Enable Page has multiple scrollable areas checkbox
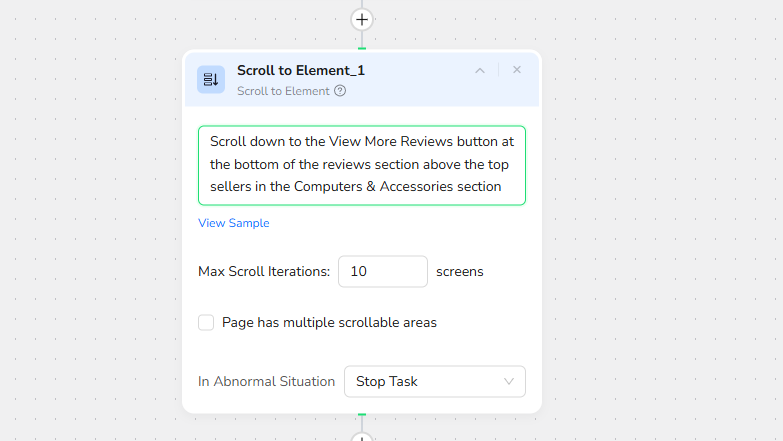The image size is (783, 441). click(206, 322)
